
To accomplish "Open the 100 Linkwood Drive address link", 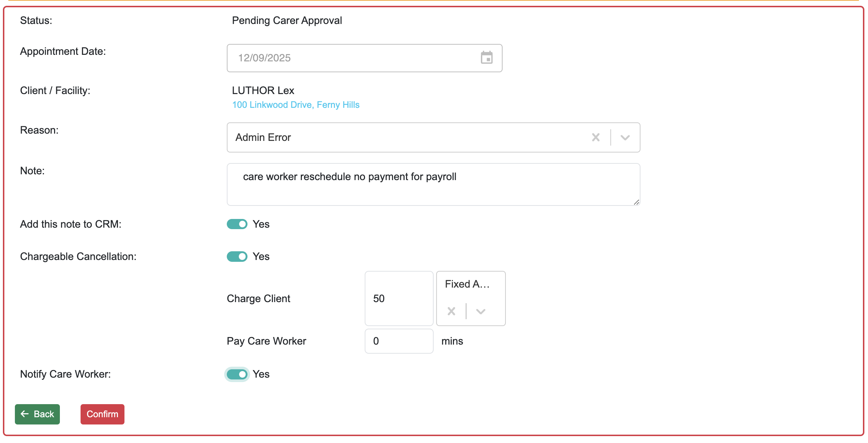I will tap(296, 105).
